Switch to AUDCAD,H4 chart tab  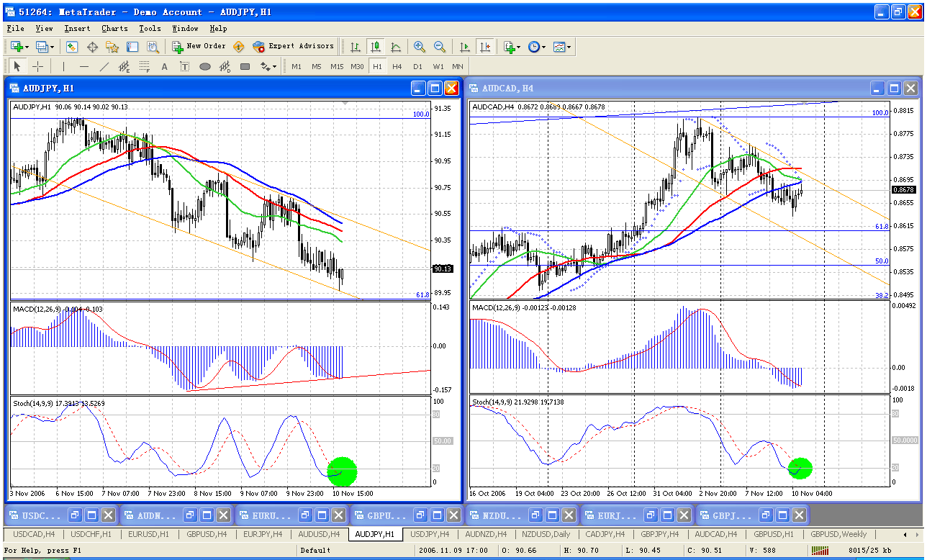click(x=715, y=535)
